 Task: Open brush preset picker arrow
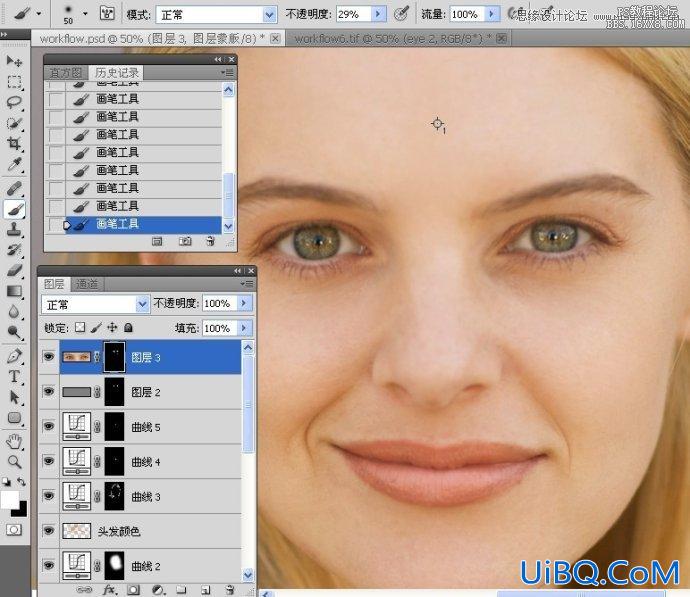click(85, 14)
